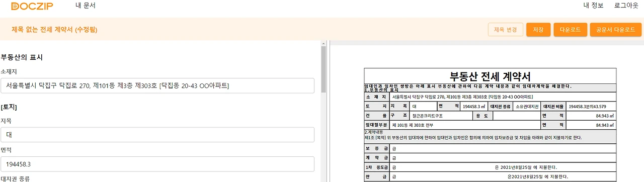
Task: Click the 부동산의 표시 section heading
Action: 22,57
